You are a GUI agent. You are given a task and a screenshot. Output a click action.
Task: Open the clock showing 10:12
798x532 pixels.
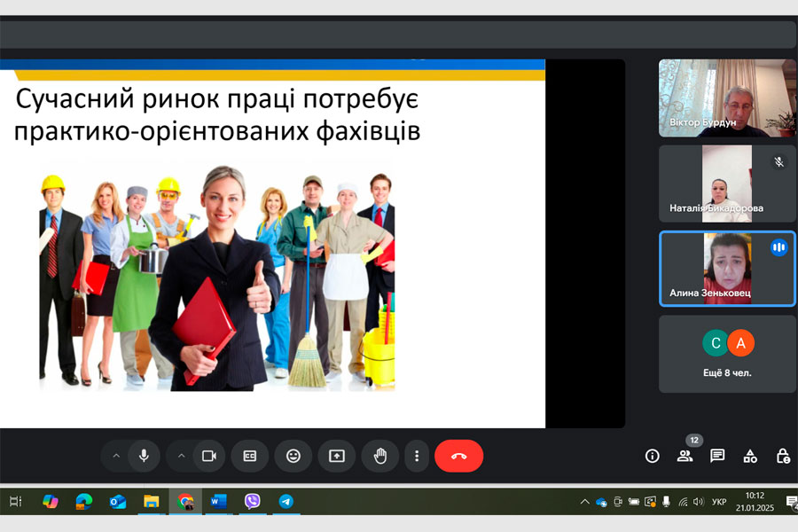coord(755,502)
